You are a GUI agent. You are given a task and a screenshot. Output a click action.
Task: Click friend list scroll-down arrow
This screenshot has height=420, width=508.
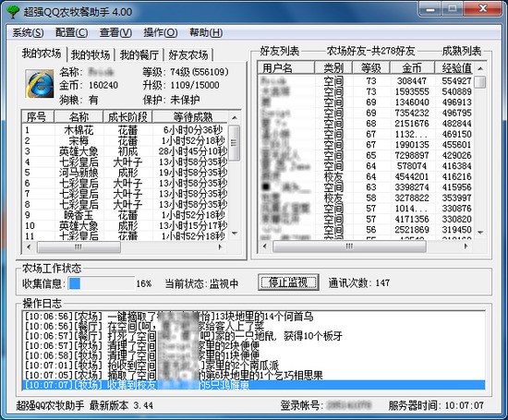480,233
